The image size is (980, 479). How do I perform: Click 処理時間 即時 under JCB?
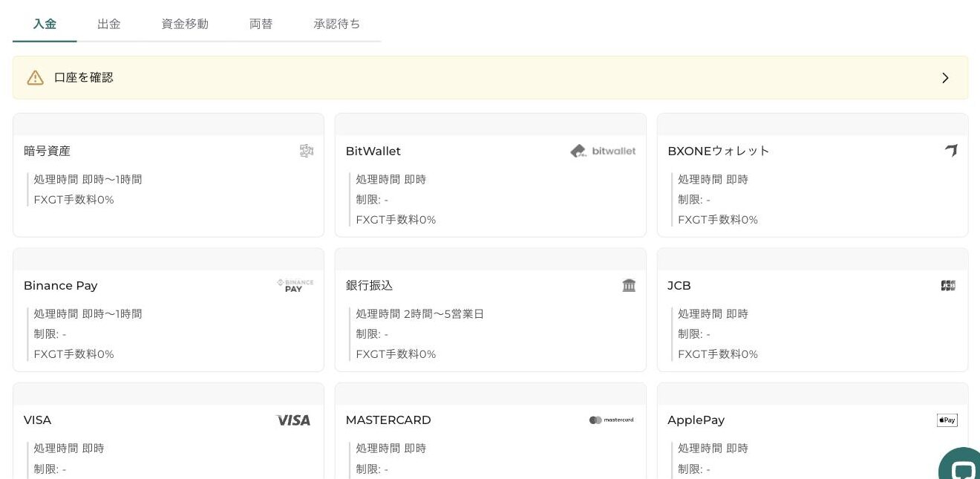(713, 314)
